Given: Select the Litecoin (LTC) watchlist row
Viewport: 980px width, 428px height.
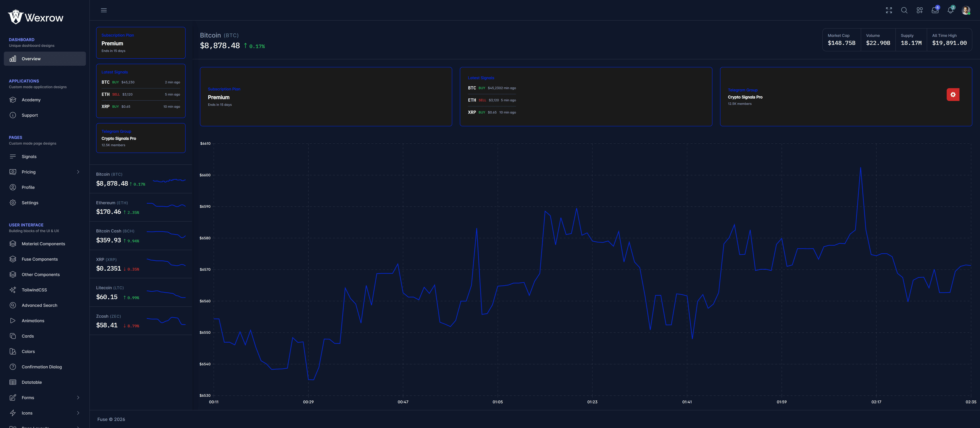Looking at the screenshot, I should pyautogui.click(x=141, y=293).
